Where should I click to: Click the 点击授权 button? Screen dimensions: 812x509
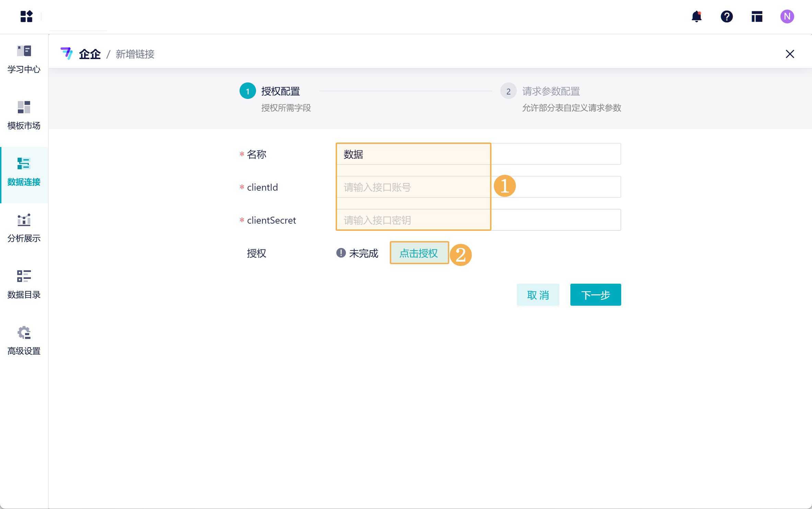[x=419, y=253]
